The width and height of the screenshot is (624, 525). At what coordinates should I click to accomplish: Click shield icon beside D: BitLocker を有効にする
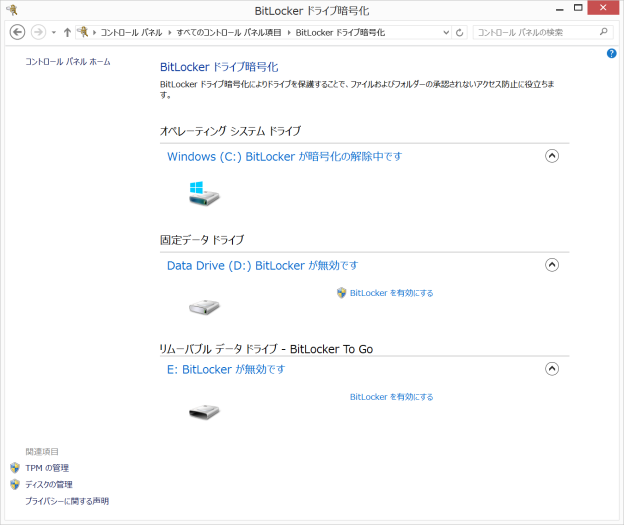(341, 293)
